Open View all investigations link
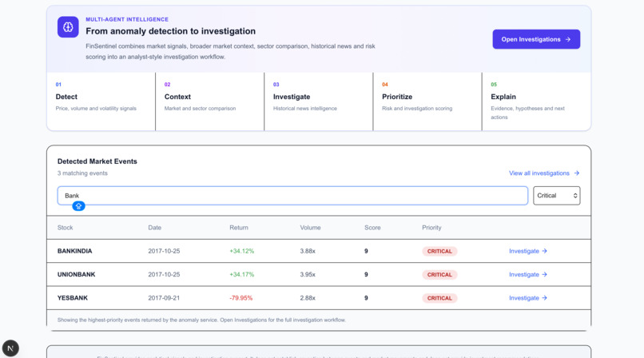 (x=544, y=173)
